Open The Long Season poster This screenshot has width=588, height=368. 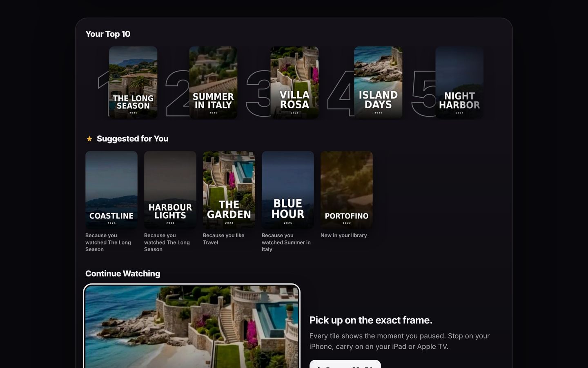[133, 82]
